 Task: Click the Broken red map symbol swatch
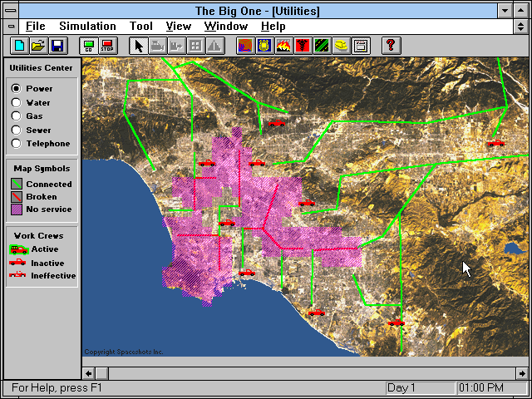pos(15,197)
